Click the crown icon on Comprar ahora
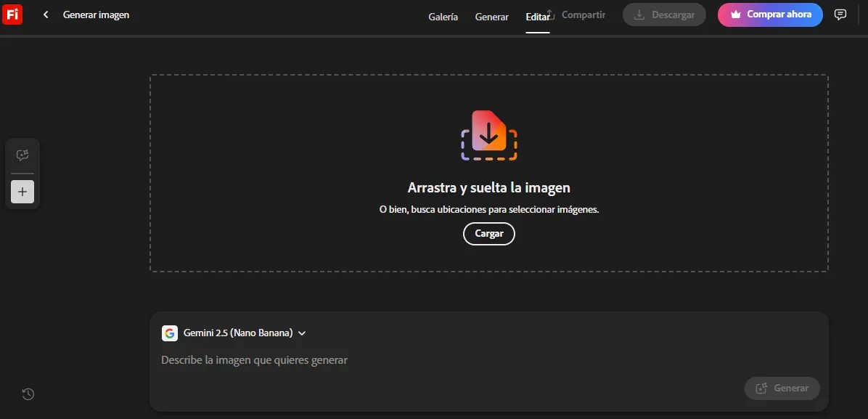The width and height of the screenshot is (868, 419). [x=735, y=15]
